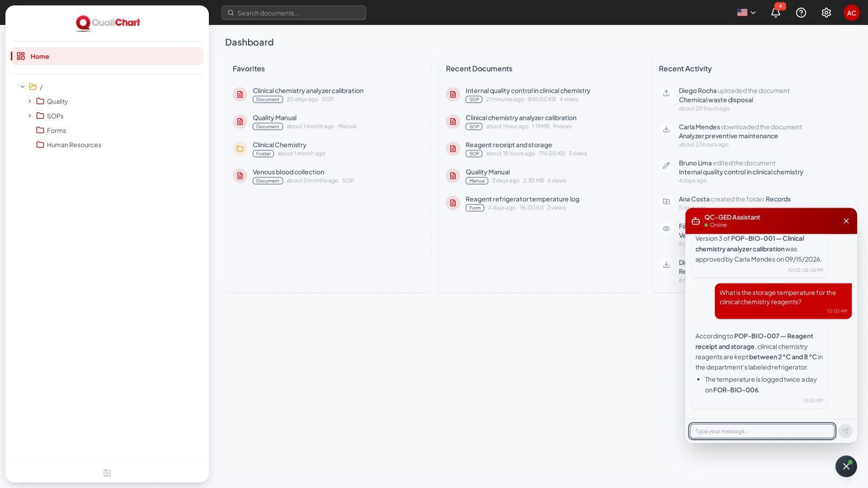Click the Records folder name in activity

tap(778, 199)
